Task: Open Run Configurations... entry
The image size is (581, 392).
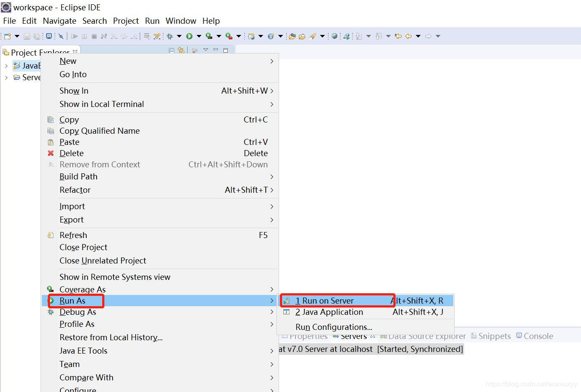Action: click(366, 327)
